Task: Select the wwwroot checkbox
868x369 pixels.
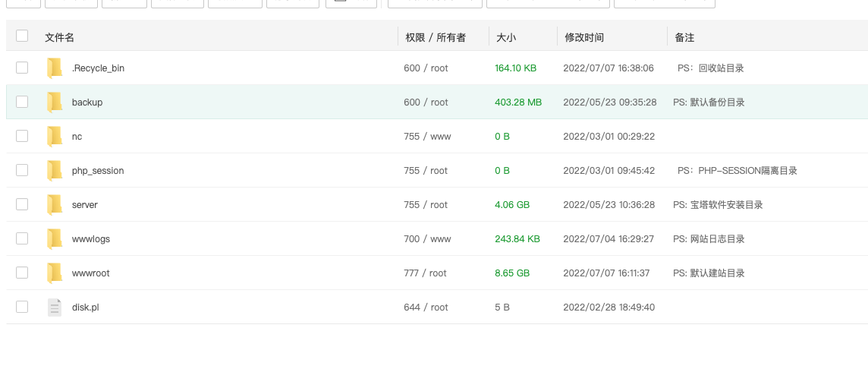Action: 22,273
